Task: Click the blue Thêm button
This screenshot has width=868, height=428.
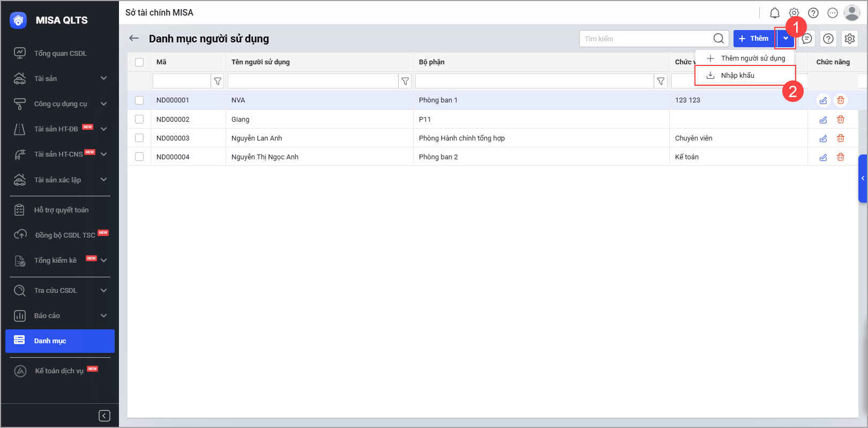Action: 753,39
